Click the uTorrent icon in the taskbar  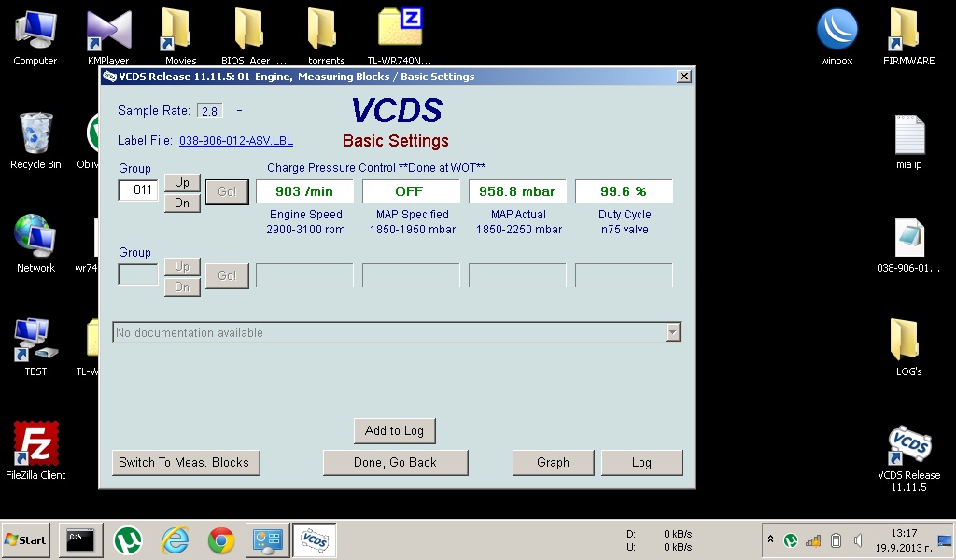pyautogui.click(x=128, y=540)
